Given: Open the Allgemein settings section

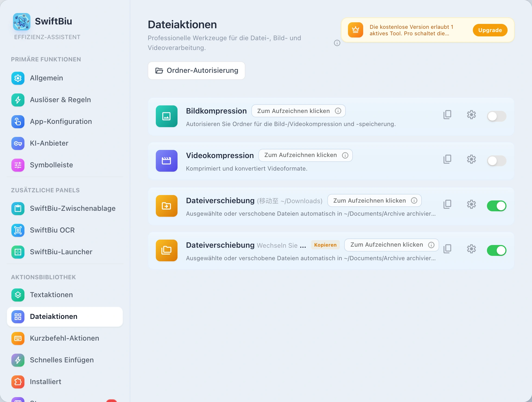Looking at the screenshot, I should click(x=65, y=78).
